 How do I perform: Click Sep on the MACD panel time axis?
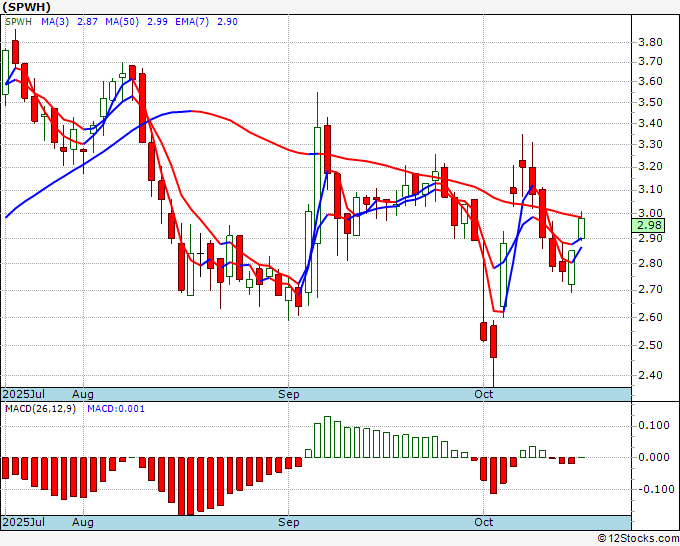(289, 522)
